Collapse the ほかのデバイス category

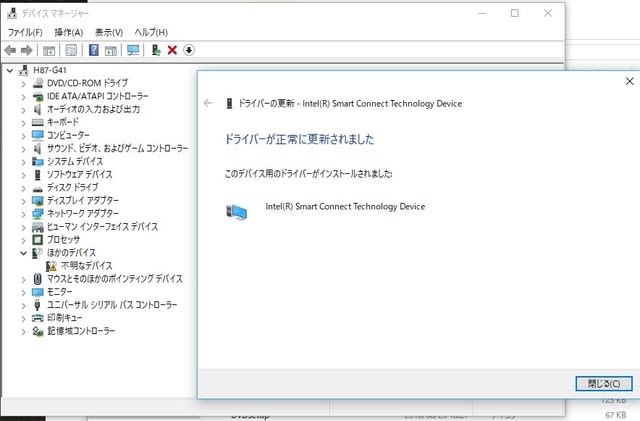(x=23, y=253)
